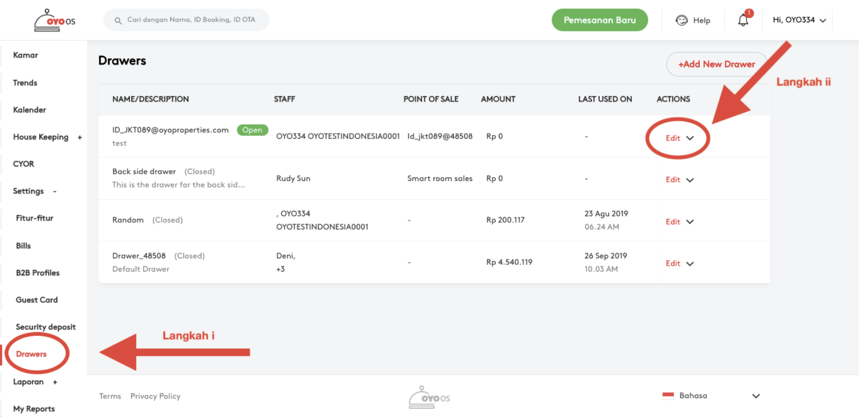Image resolution: width=868 pixels, height=417 pixels.
Task: Open Bills settings item
Action: click(x=23, y=245)
